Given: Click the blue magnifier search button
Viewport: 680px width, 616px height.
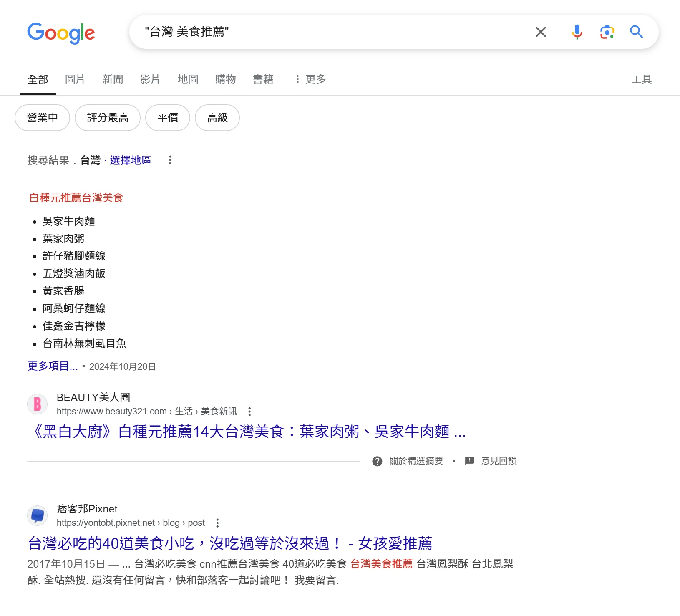Looking at the screenshot, I should coord(636,32).
